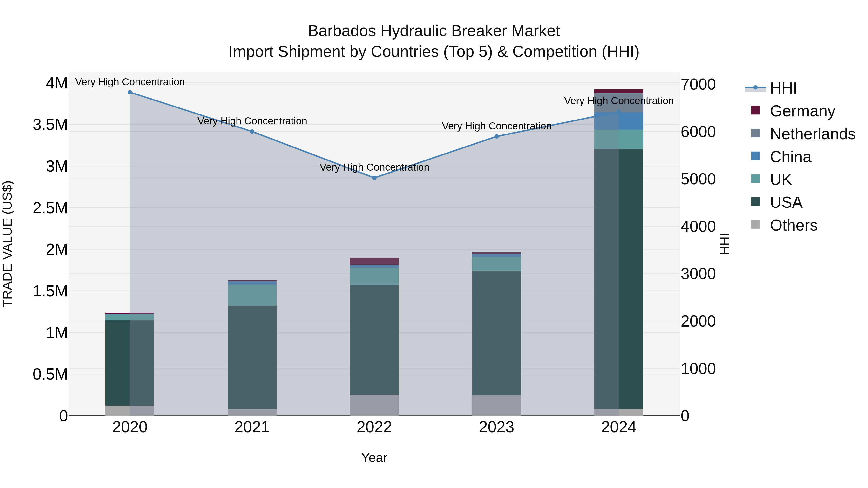Click the China blue legend swatch
Viewport: 868px width, 488px height.
pyautogui.click(x=755, y=156)
